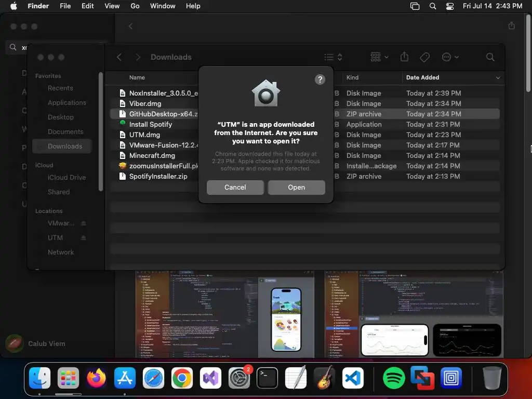
Task: Open Launchpad from Dock
Action: (x=68, y=378)
